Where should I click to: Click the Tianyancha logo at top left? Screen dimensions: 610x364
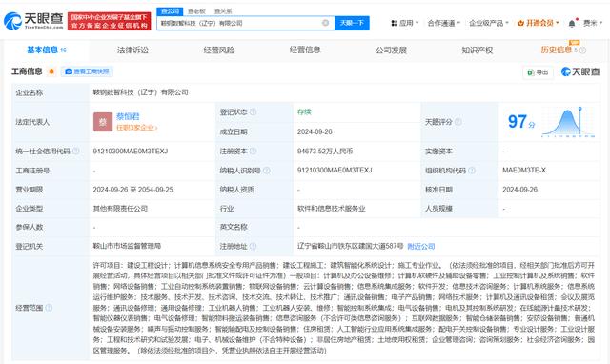[x=33, y=21]
